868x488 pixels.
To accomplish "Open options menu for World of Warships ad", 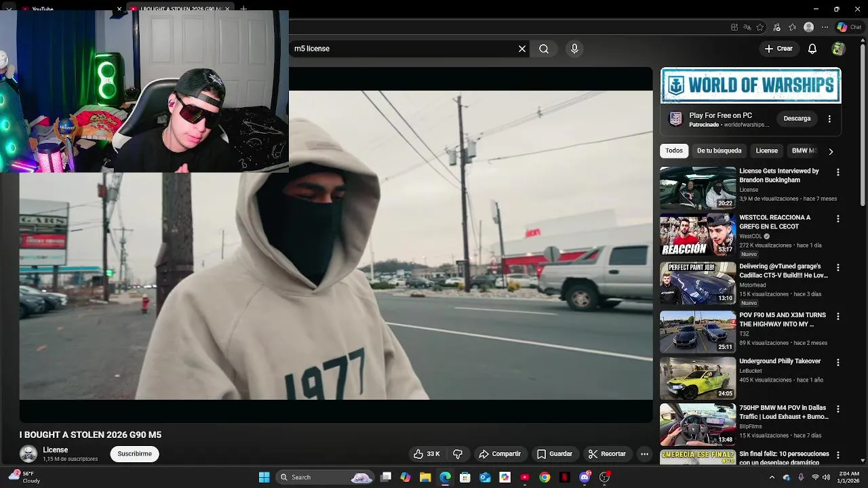I will click(x=829, y=119).
